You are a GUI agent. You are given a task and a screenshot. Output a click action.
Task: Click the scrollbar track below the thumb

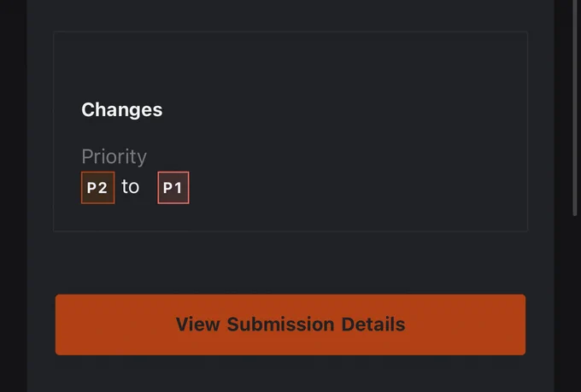tap(575, 304)
